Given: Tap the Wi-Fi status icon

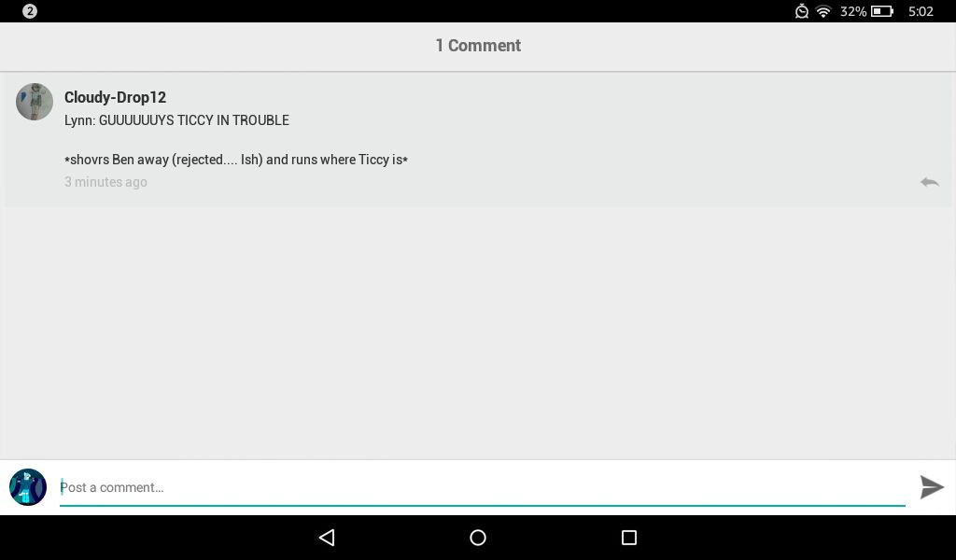Looking at the screenshot, I should pyautogui.click(x=823, y=11).
